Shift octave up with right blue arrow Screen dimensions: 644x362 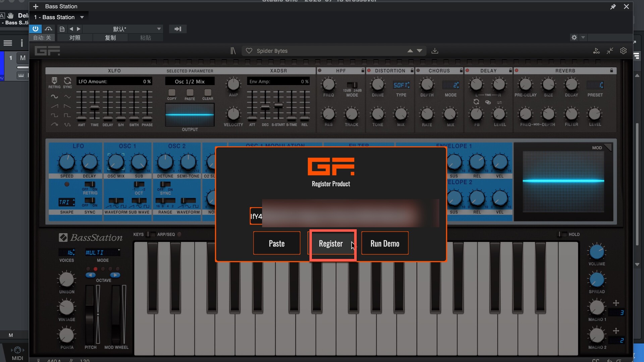(x=115, y=275)
